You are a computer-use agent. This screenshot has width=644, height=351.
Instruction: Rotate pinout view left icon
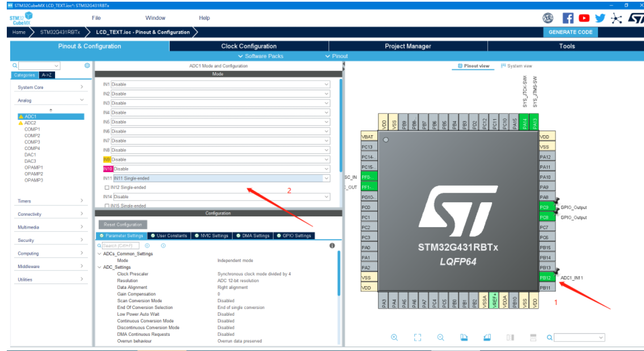click(x=464, y=337)
